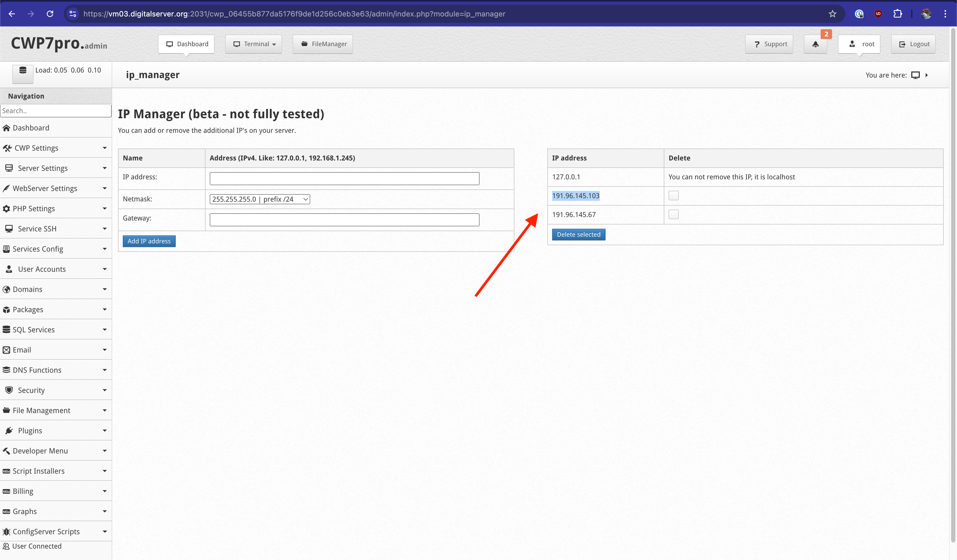This screenshot has height=560, width=957.
Task: Click the User Accounts person icon
Action: pos(9,269)
